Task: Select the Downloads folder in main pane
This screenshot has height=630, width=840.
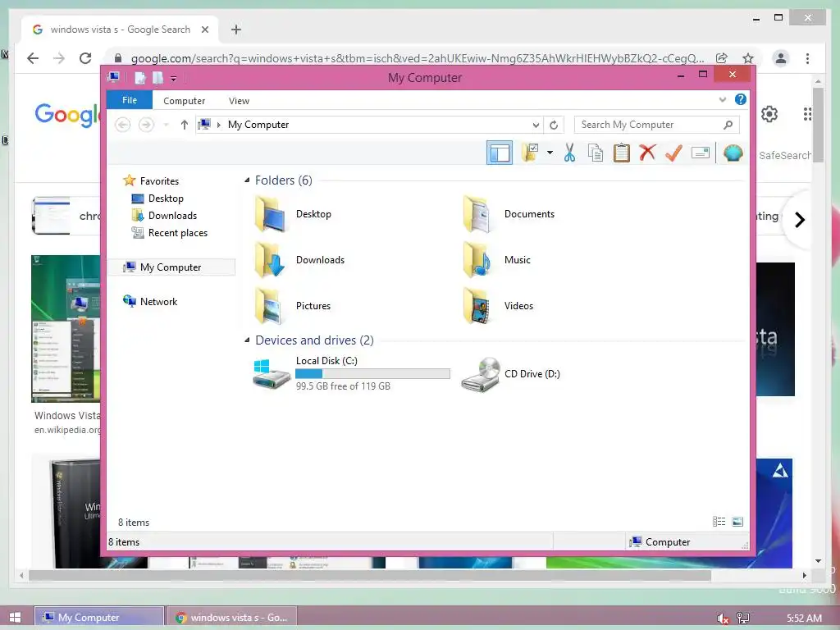Action: 270,260
